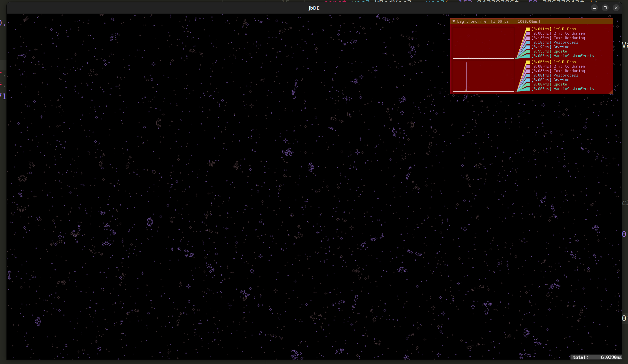Image resolution: width=628 pixels, height=364 pixels.
Task: Click the total frame time readout
Action: [x=597, y=357]
